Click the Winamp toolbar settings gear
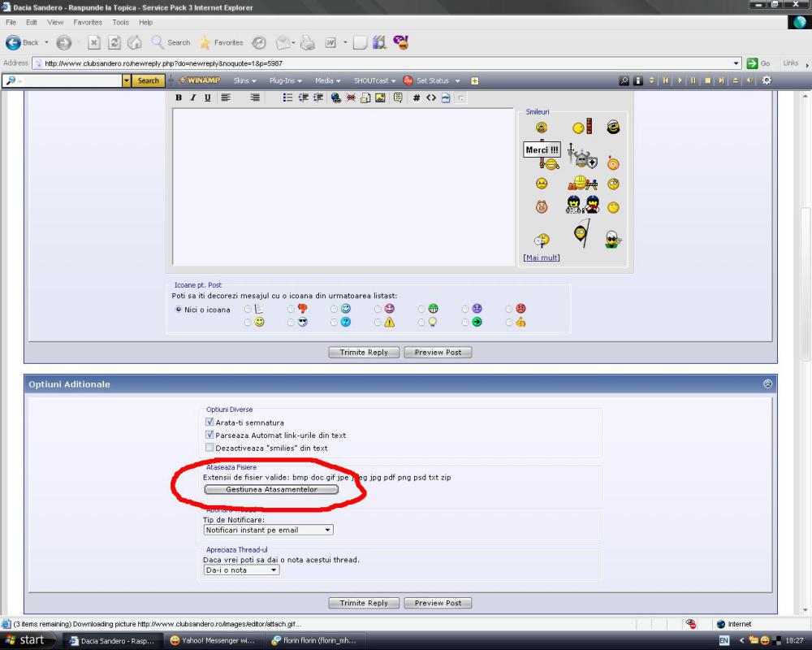Viewport: 812px width, 650px height. [x=767, y=80]
